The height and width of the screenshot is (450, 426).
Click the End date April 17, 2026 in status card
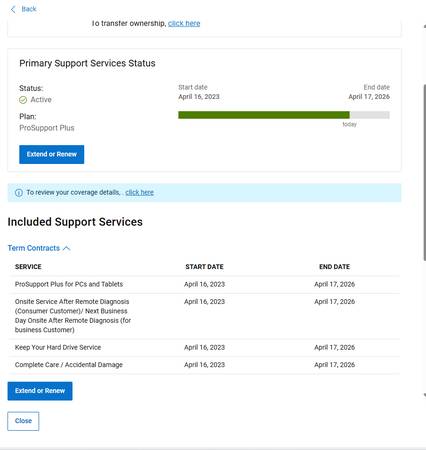(x=369, y=97)
